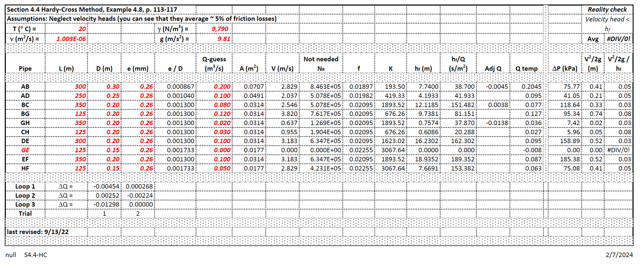Screen dimensions: 644x269
Task: Select pipe label BC
Action: (x=25, y=105)
